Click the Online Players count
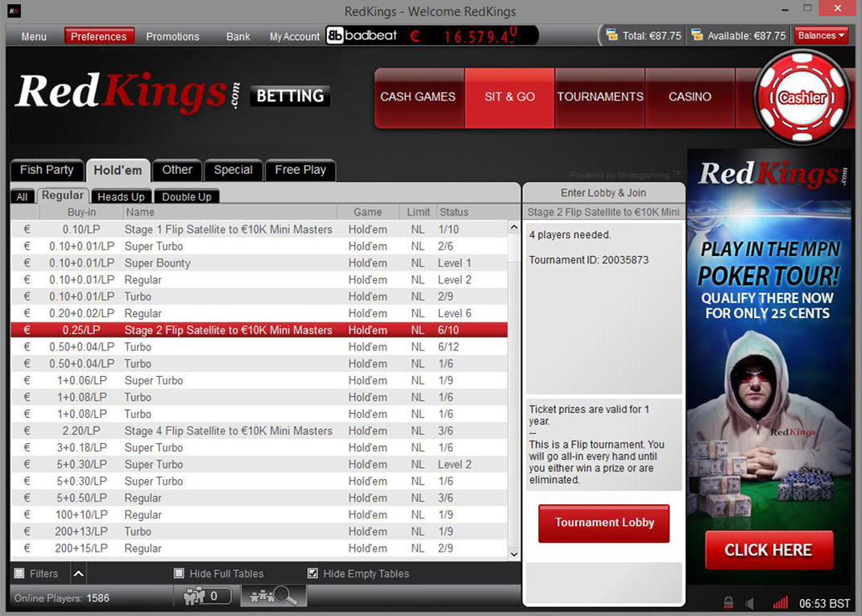Screen dimensions: 862x616 pyautogui.click(x=61, y=597)
